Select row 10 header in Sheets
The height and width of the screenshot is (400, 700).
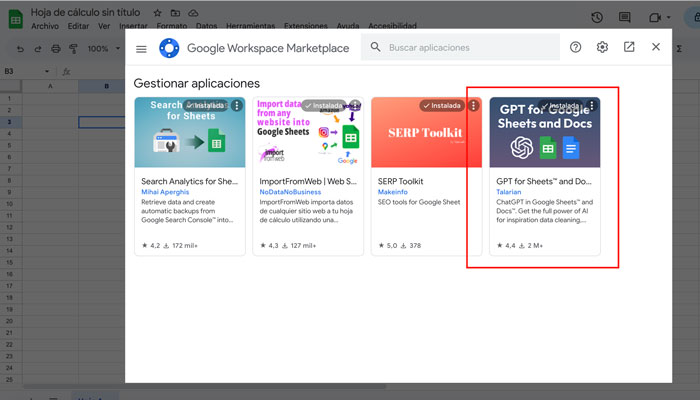9,204
